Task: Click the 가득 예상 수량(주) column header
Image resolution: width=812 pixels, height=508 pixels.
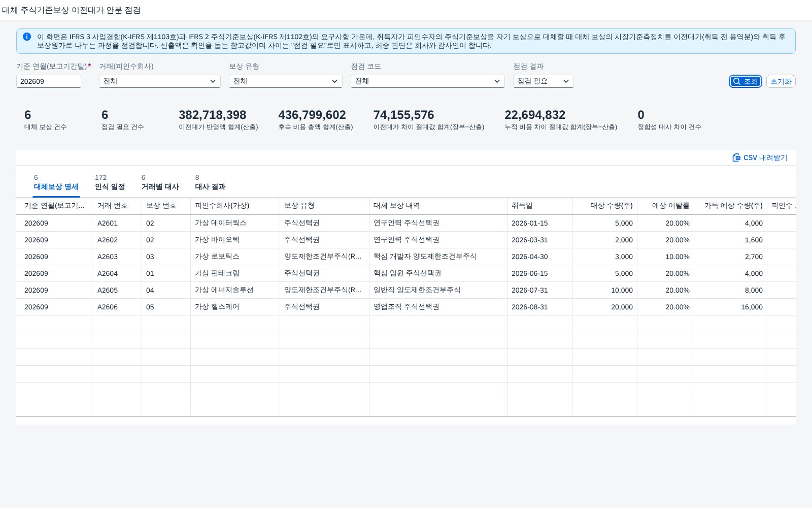Action: [x=730, y=206]
